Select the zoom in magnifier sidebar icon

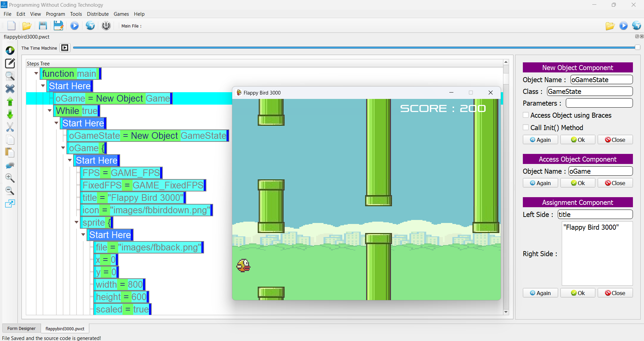[x=10, y=178]
